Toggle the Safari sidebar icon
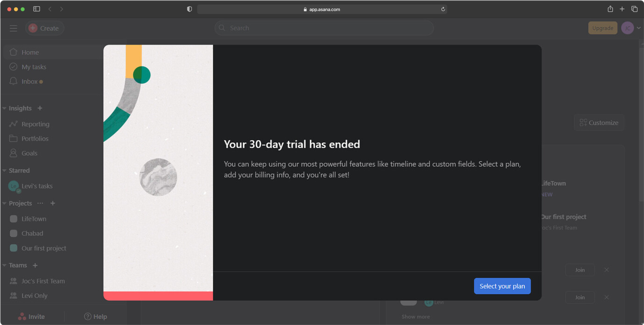This screenshot has width=644, height=325. point(37,9)
